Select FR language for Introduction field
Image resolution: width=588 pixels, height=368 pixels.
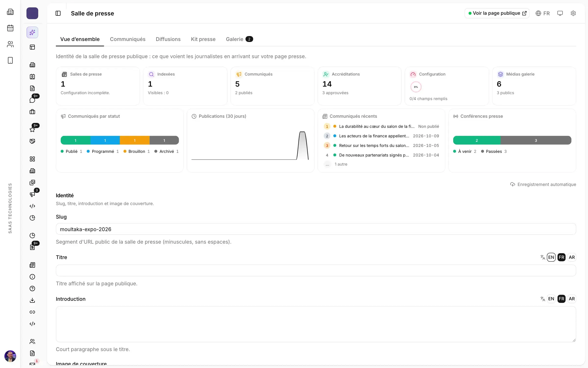(x=562, y=299)
